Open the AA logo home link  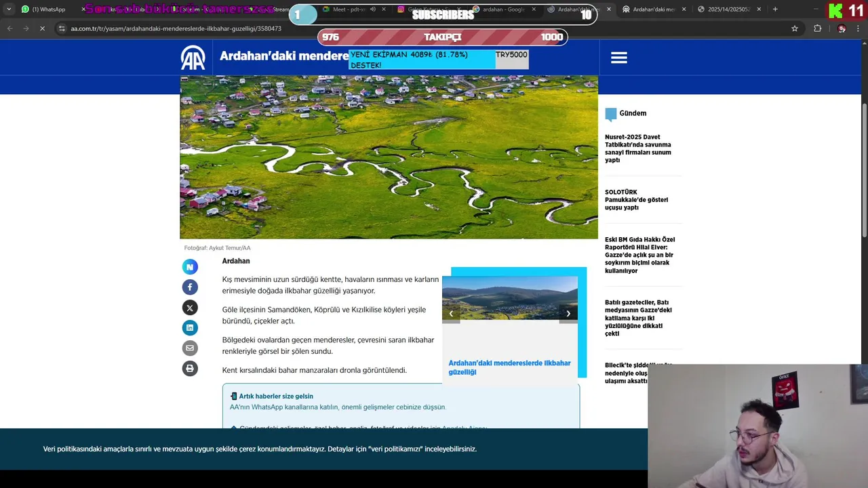click(193, 58)
